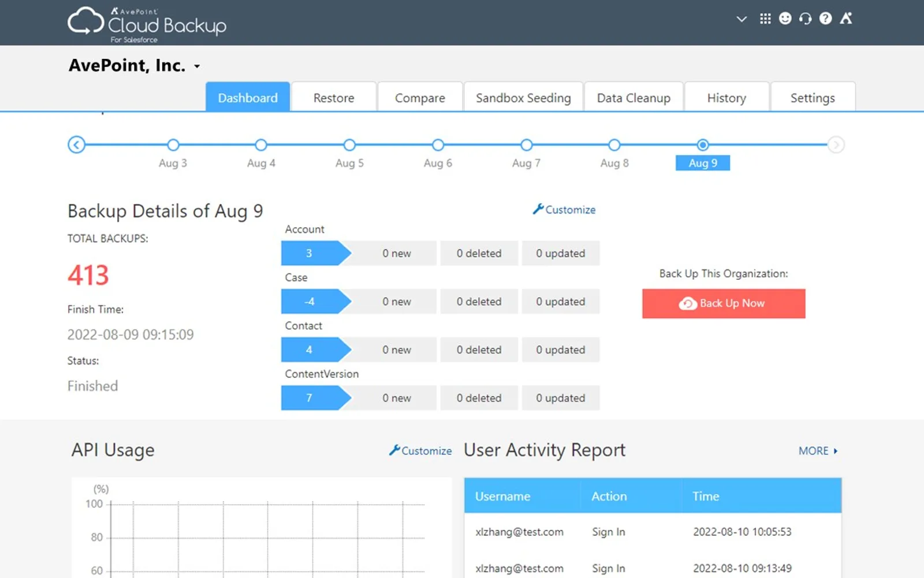Select the Aug 7 timeline point
Image resolution: width=924 pixels, height=578 pixels.
tap(526, 144)
